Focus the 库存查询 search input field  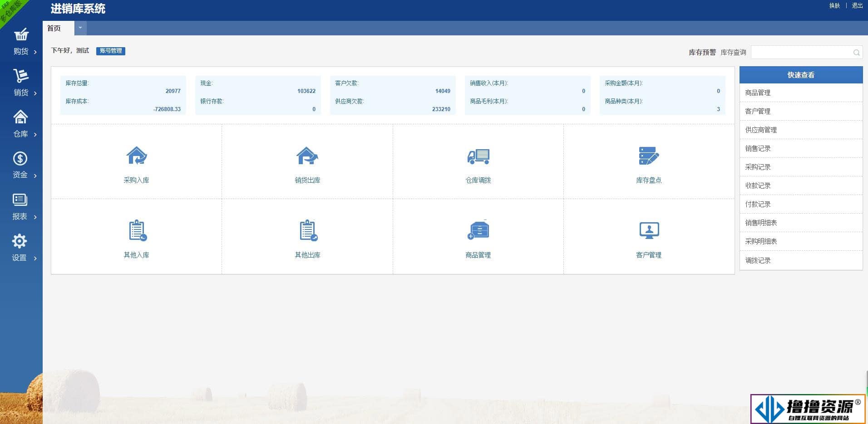(807, 52)
